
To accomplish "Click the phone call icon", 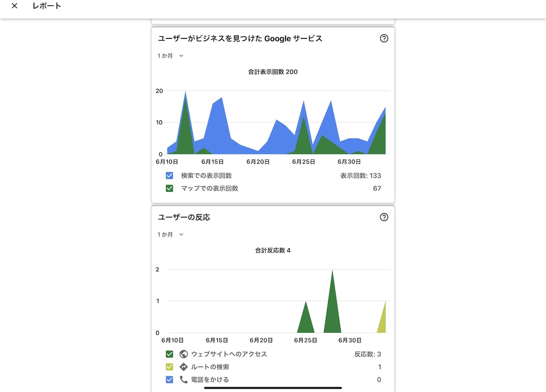I will coord(183,379).
